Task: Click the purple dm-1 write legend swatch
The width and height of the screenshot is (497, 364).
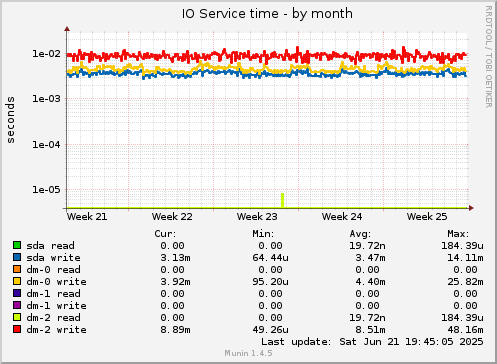Action: click(x=17, y=305)
